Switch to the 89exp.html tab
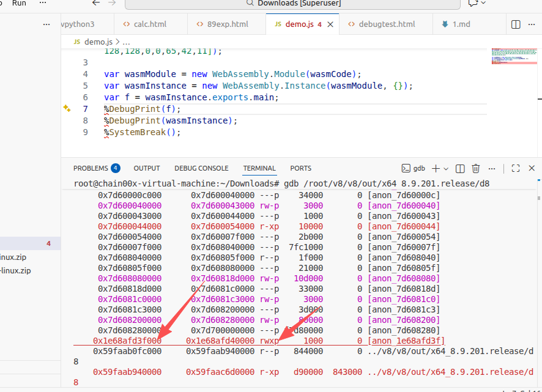 [227, 24]
